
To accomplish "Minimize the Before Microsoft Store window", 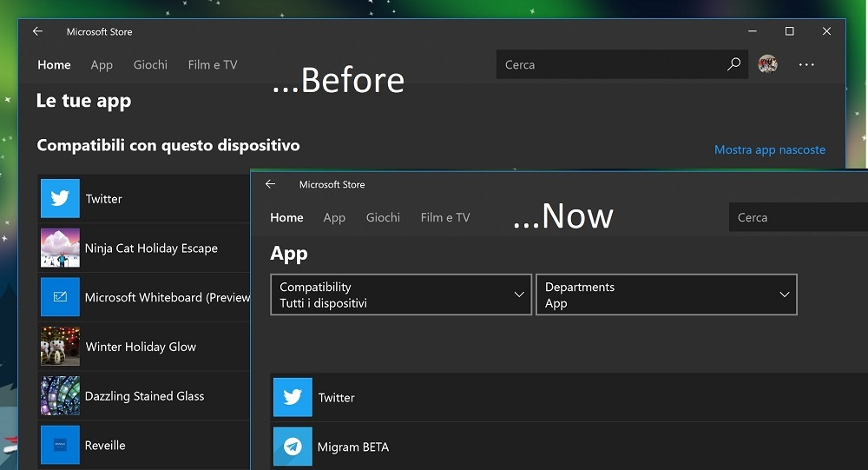I will [753, 31].
